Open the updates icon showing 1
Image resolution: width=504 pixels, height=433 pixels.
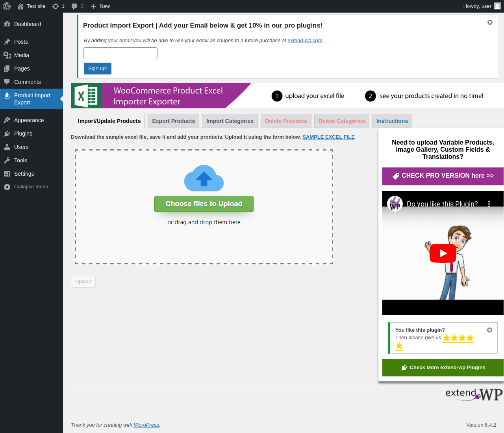(56, 6)
